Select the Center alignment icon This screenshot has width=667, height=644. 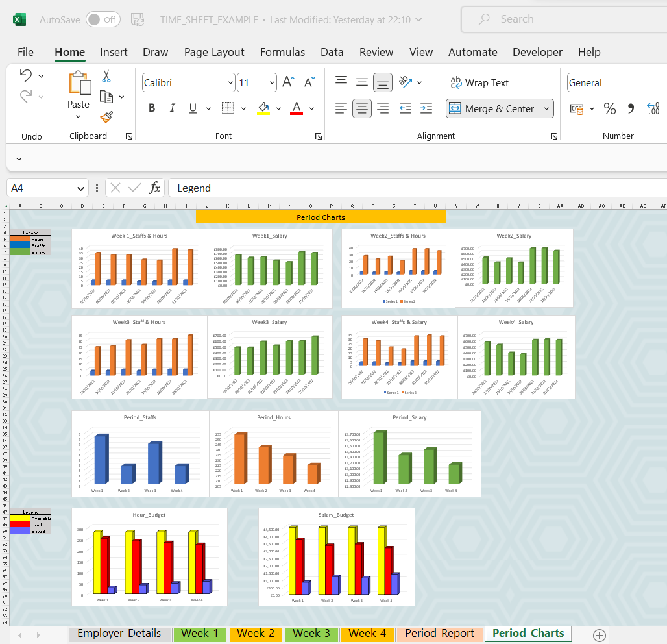(x=361, y=108)
